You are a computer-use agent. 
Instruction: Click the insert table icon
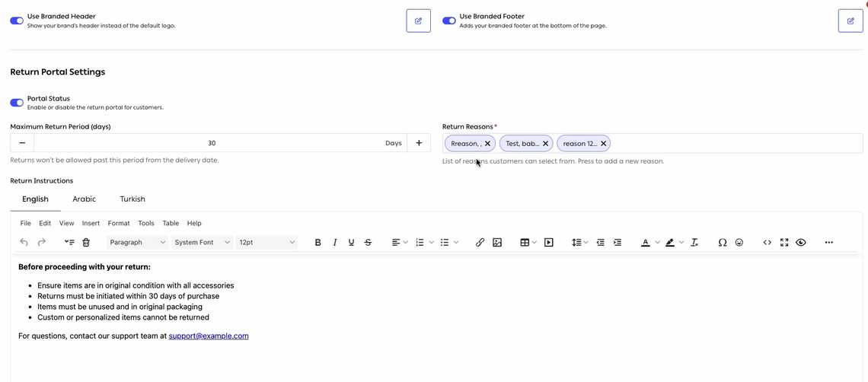coord(525,243)
